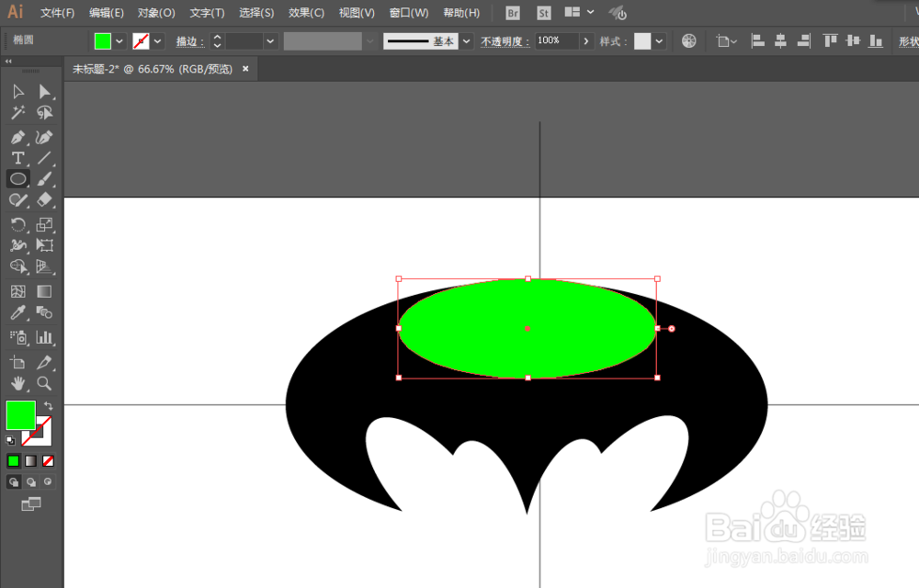Screen dimensions: 919x588
Task: Expand the stroke weight dropdown
Action: (x=269, y=40)
